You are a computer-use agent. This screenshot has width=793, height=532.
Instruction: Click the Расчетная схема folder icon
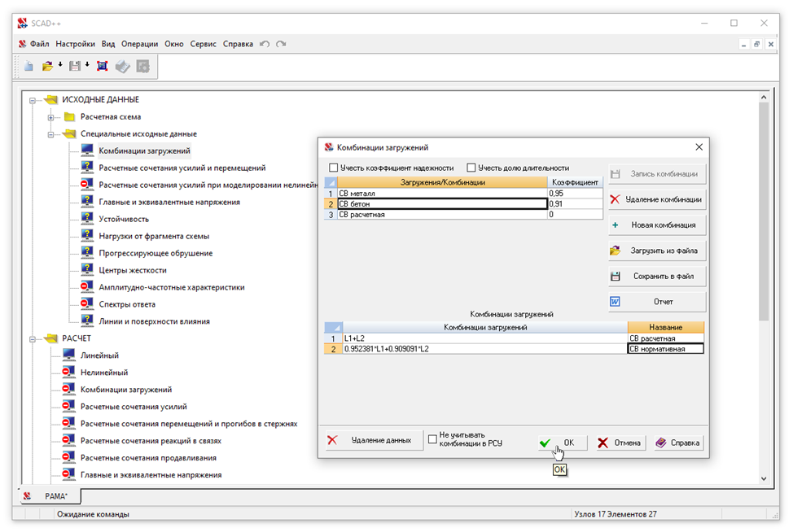click(70, 116)
